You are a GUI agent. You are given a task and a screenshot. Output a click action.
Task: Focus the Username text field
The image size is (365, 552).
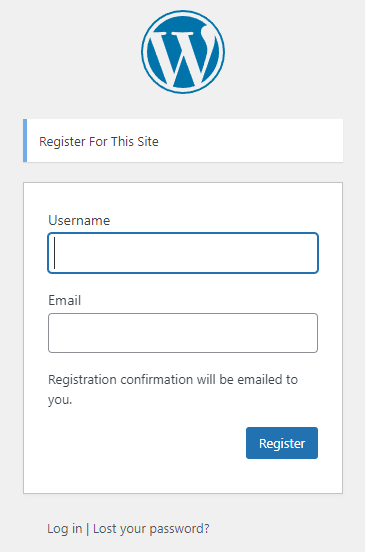(x=183, y=253)
